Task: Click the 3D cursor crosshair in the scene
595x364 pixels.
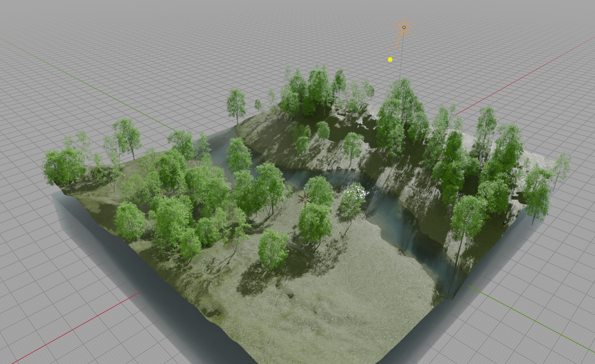Action: 305,199
